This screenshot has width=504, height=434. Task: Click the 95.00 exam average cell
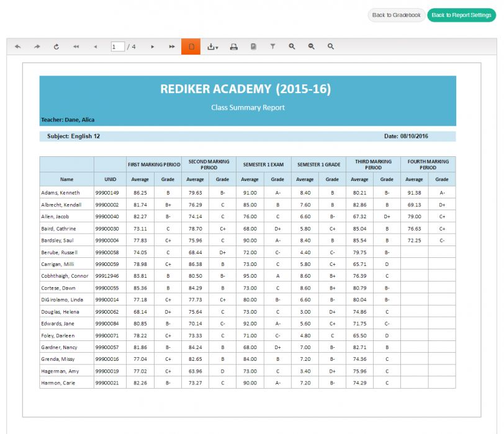pos(250,276)
